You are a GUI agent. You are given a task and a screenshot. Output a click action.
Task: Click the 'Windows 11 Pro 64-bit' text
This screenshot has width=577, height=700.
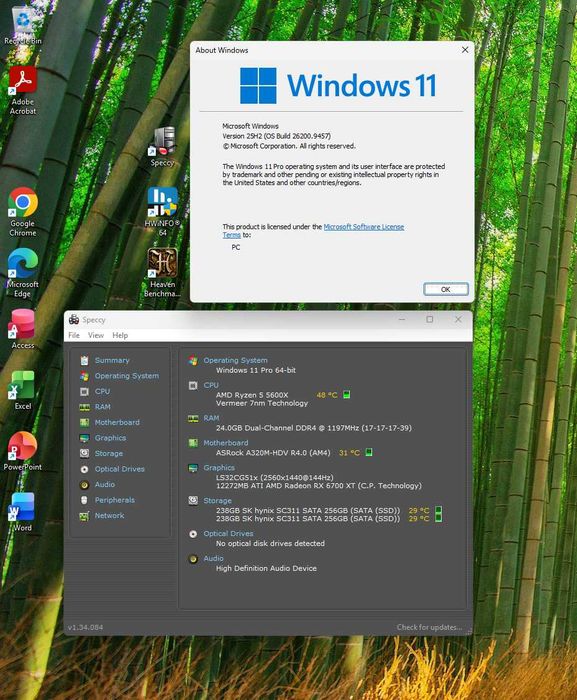(x=255, y=370)
